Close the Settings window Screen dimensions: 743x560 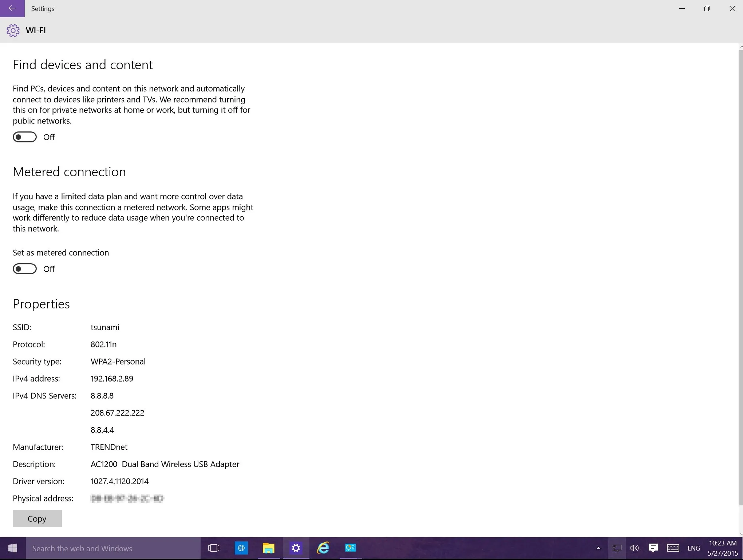(x=732, y=8)
